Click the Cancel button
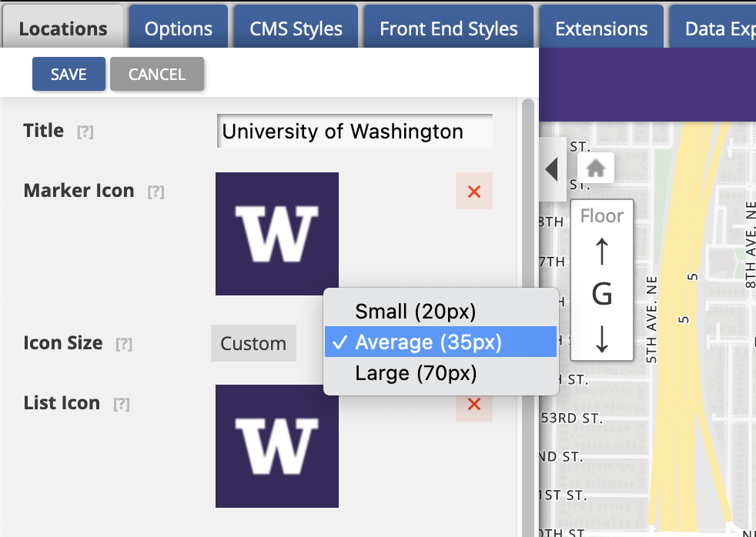Image resolution: width=756 pixels, height=537 pixels. (157, 75)
